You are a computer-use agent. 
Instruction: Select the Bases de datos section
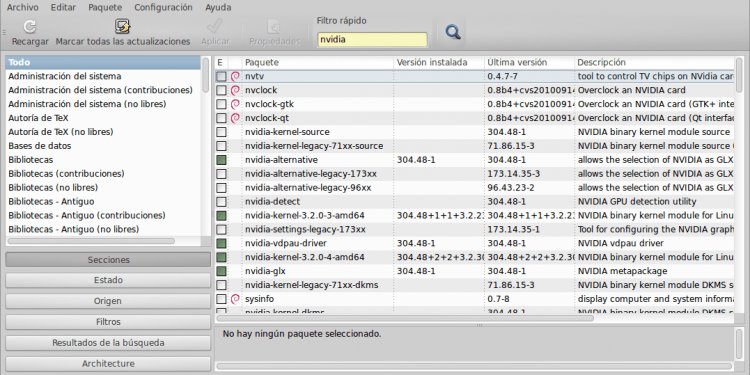103,146
